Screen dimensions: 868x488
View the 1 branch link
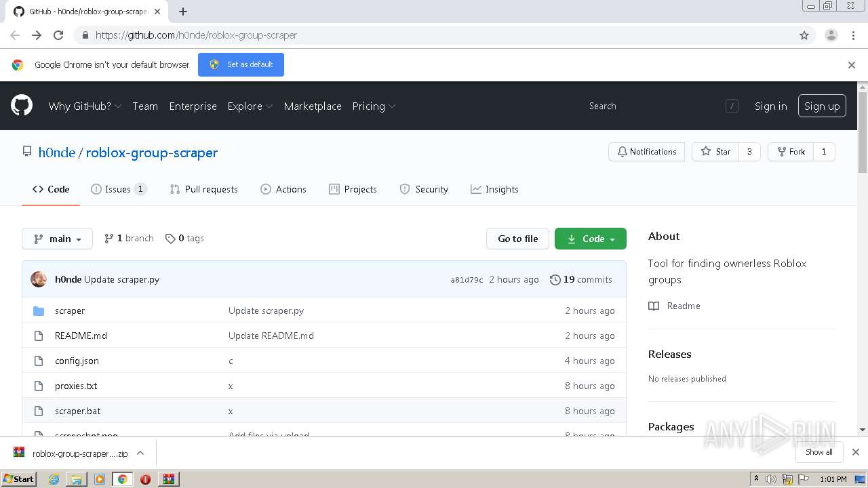[x=129, y=238]
